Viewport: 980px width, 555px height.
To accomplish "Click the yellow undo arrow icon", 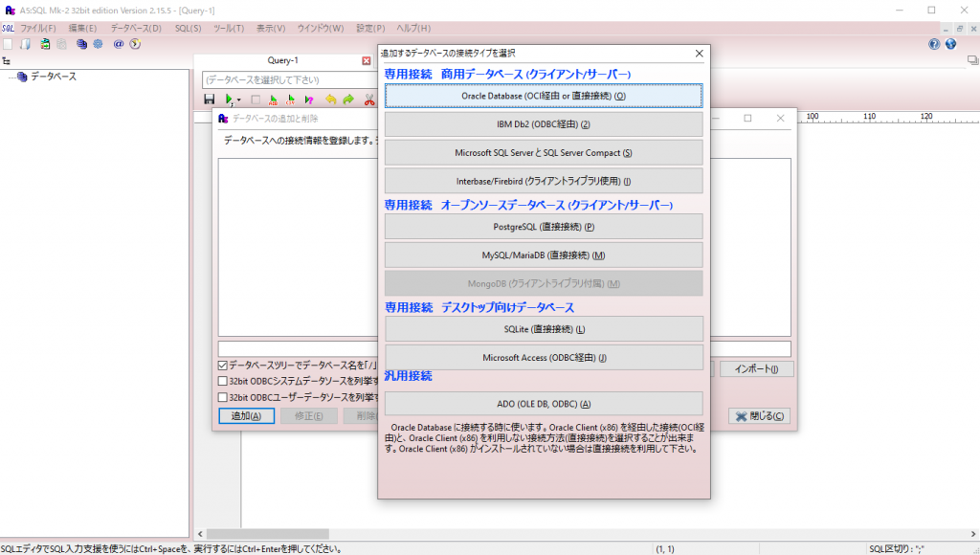I will point(330,99).
